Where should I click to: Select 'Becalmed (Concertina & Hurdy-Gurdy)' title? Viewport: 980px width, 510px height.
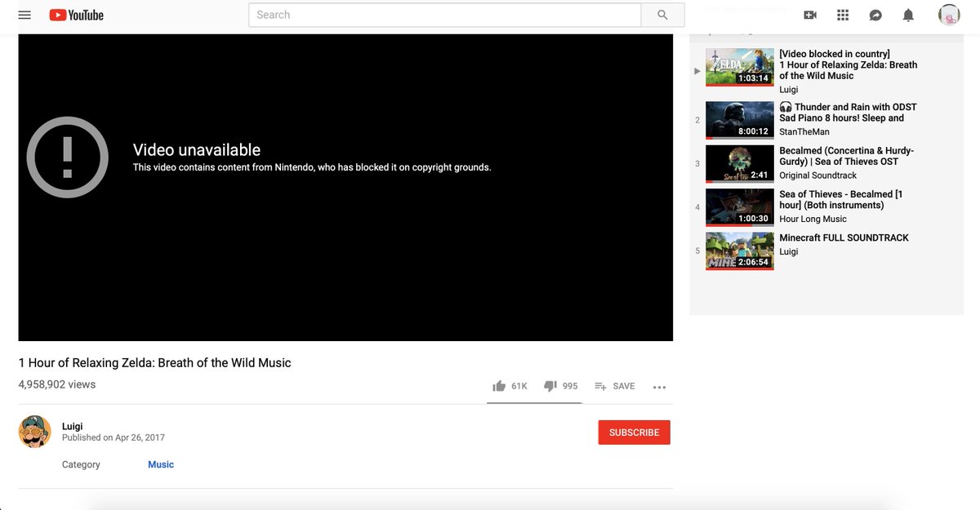click(846, 156)
